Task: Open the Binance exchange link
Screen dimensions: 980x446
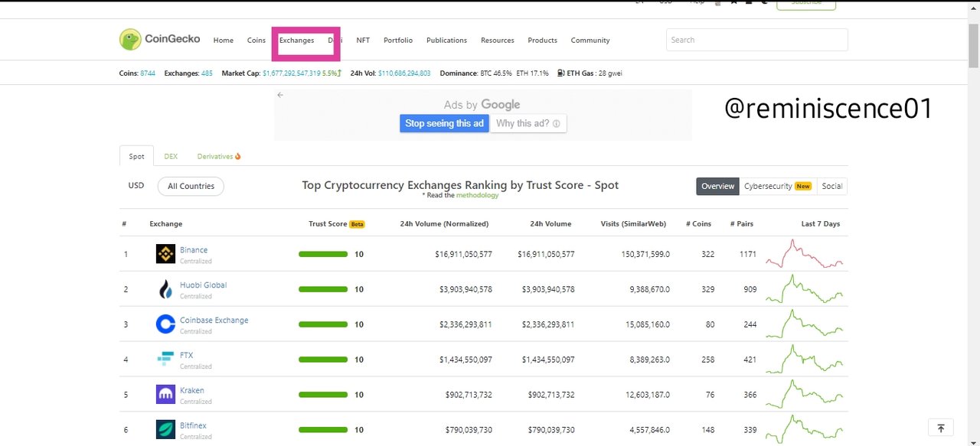Action: pos(194,250)
